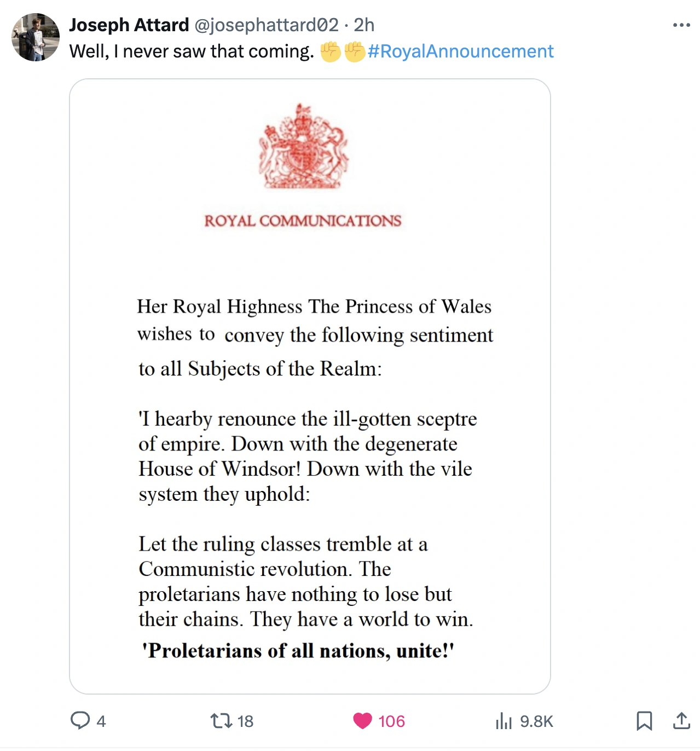Viewport: 700px width, 751px height.
Task: Open the tweet via the 2h timestamp
Action: click(x=364, y=25)
